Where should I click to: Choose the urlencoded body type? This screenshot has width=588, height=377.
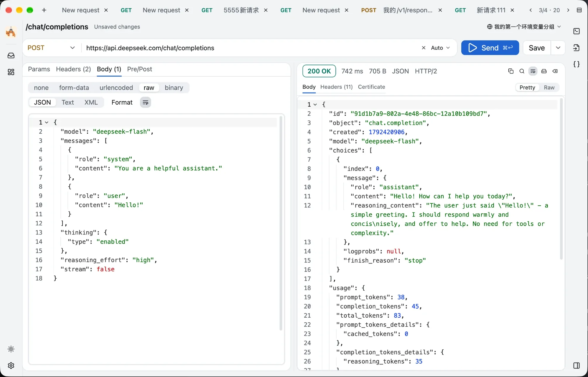coord(116,88)
